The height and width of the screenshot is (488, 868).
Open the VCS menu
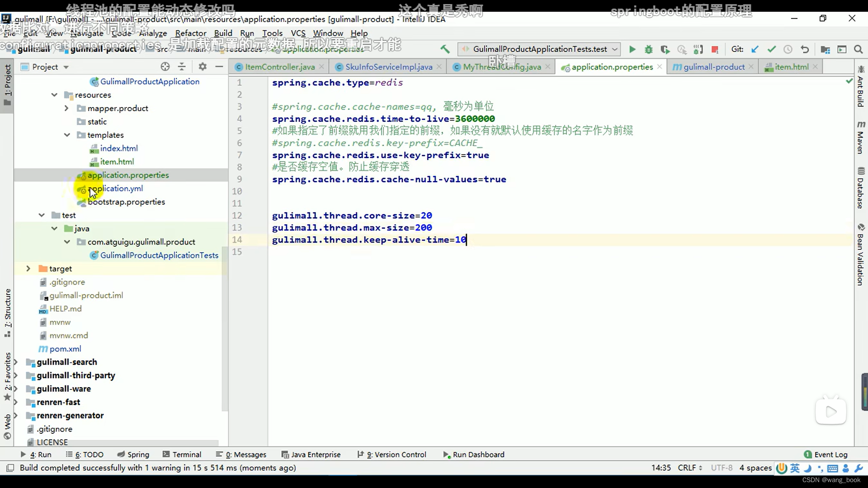coord(298,33)
